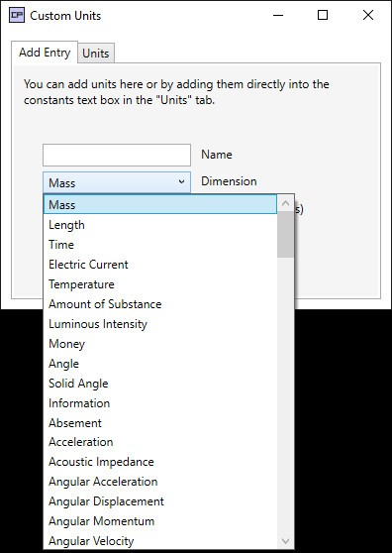
Task: Pick Time in the dimension list
Action: (160, 245)
